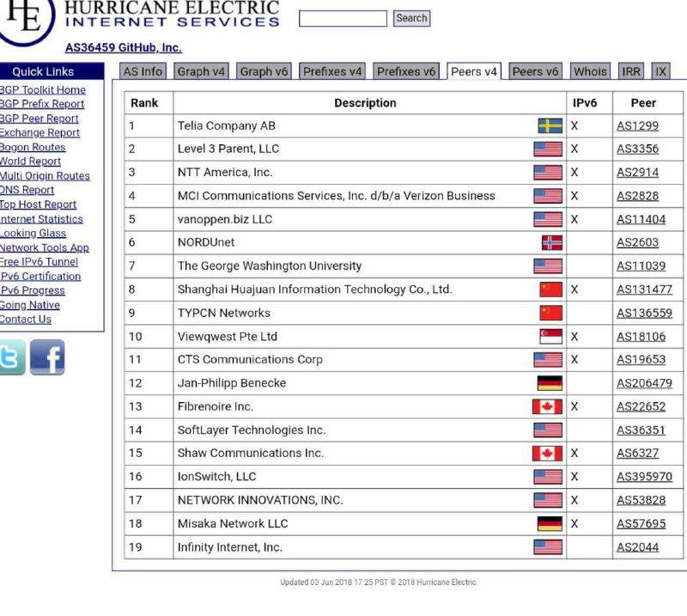This screenshot has height=616, width=687.
Task: Open BGP Prefix Report link
Action: coord(41,104)
